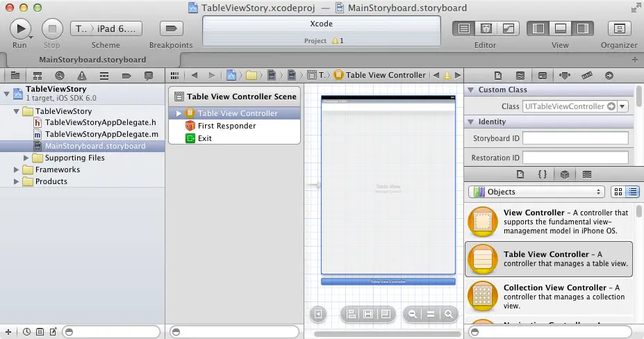Show the Breakpoint navigator icon

(126, 75)
